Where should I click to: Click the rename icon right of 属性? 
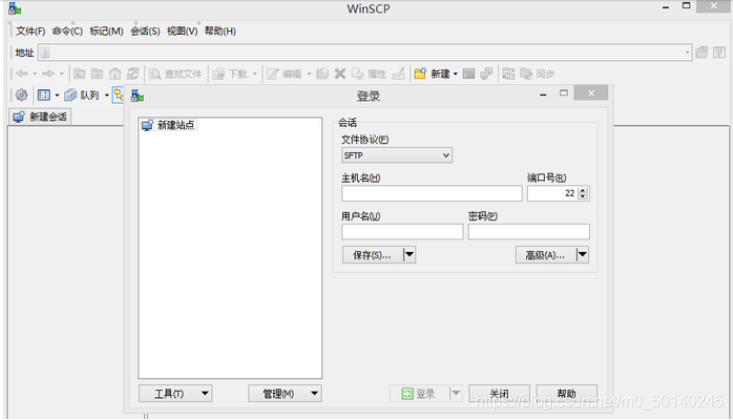coord(398,73)
